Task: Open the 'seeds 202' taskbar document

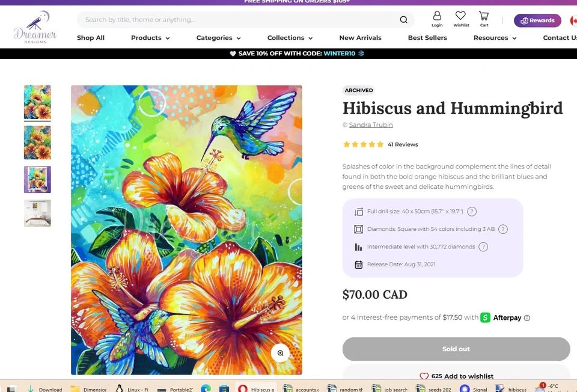Action: pyautogui.click(x=433, y=389)
